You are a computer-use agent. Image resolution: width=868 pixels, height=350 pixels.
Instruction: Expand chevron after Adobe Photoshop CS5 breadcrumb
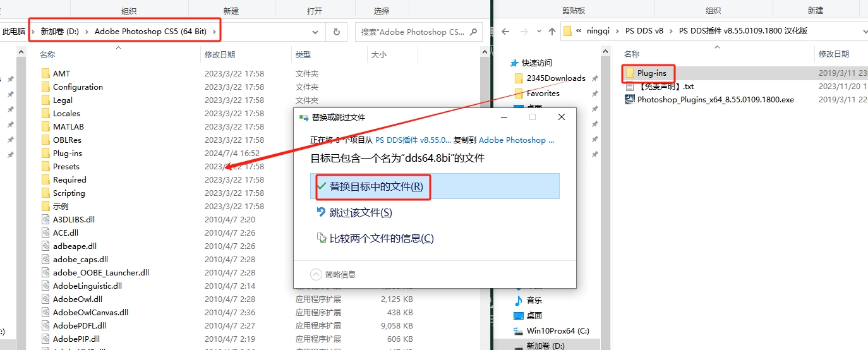click(x=215, y=31)
